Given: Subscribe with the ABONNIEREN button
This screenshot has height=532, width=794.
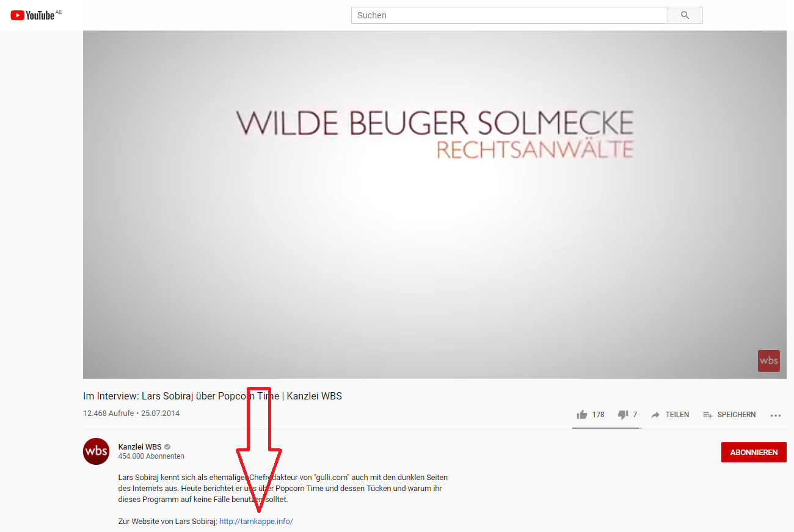Looking at the screenshot, I should tap(754, 453).
